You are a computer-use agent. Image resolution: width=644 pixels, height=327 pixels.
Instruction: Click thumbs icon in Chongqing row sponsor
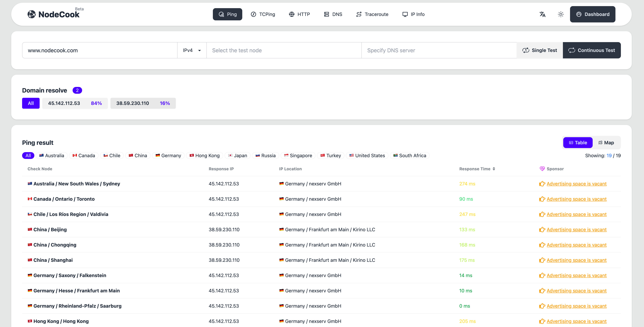[542, 245]
